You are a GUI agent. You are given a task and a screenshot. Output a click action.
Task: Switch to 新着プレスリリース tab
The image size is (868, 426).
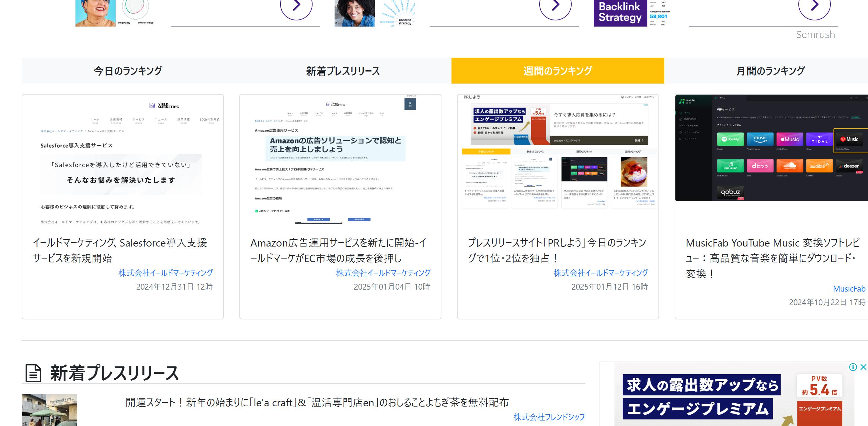(343, 71)
